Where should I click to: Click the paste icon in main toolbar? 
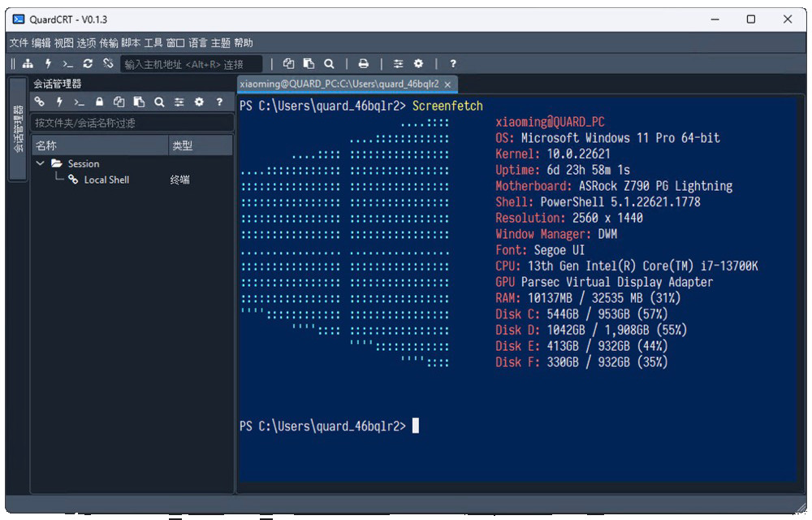point(309,63)
